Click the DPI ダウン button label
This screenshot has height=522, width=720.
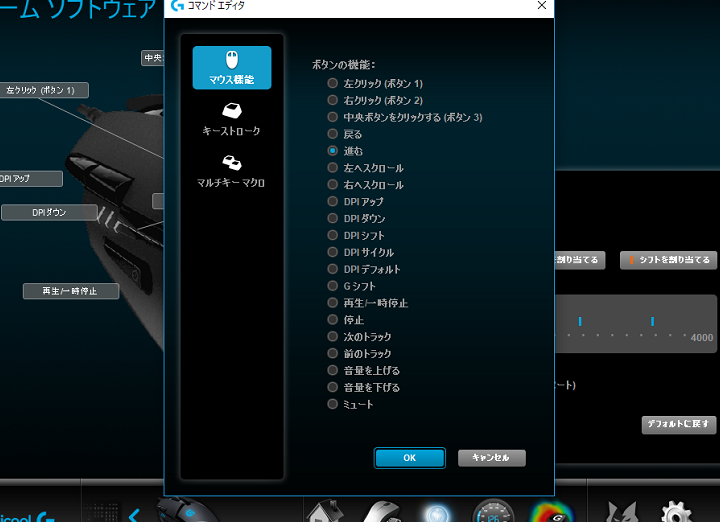49,212
